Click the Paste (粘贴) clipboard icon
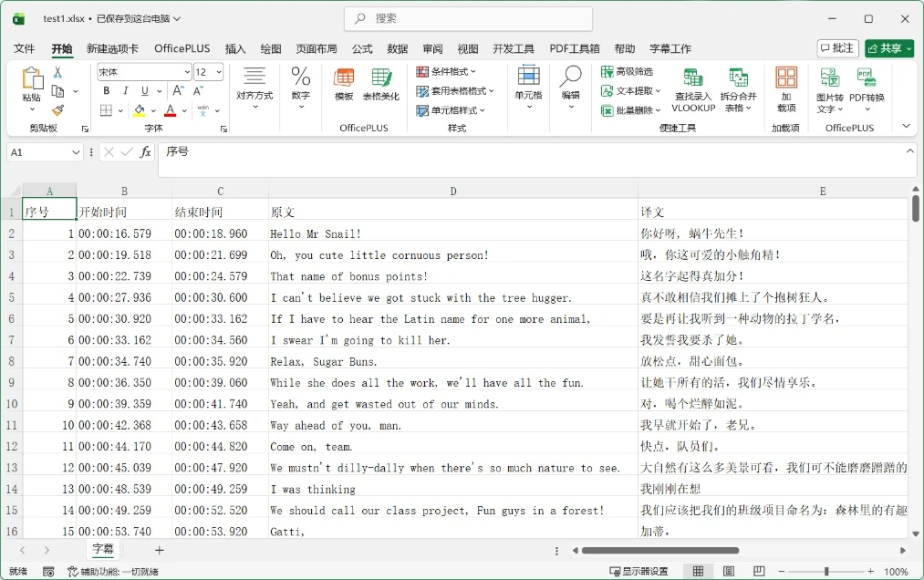924x580 pixels. pyautogui.click(x=32, y=78)
